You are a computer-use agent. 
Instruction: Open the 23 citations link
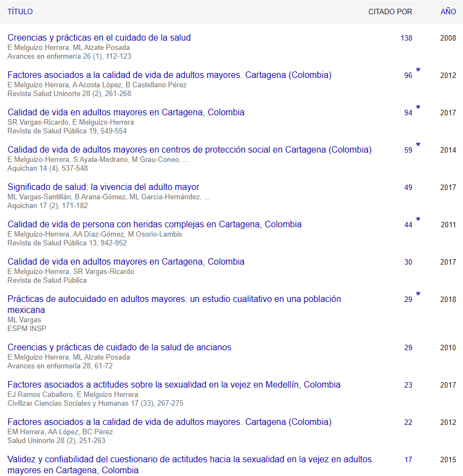coord(408,385)
